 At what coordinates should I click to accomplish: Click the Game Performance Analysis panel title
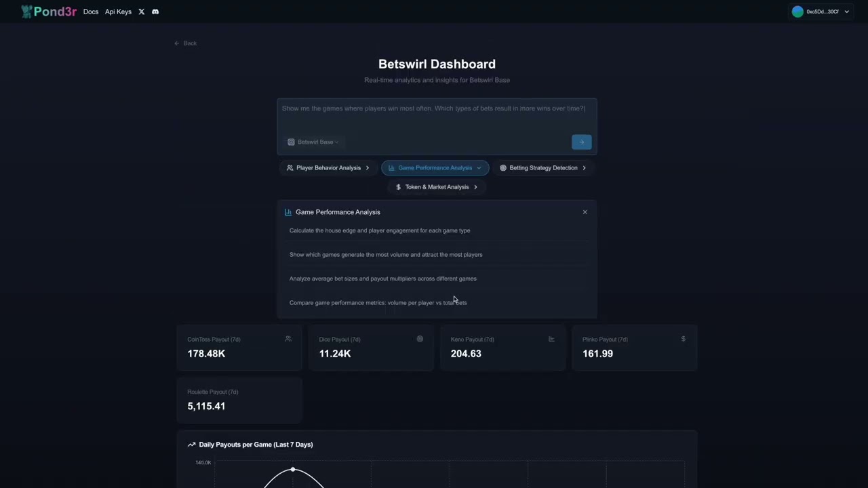pyautogui.click(x=338, y=212)
